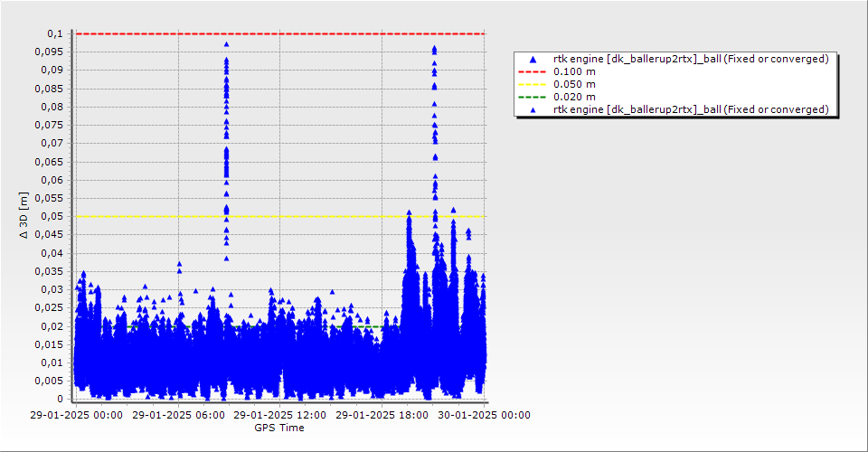Click the 0,07 y-axis tick label

pyautogui.click(x=52, y=144)
